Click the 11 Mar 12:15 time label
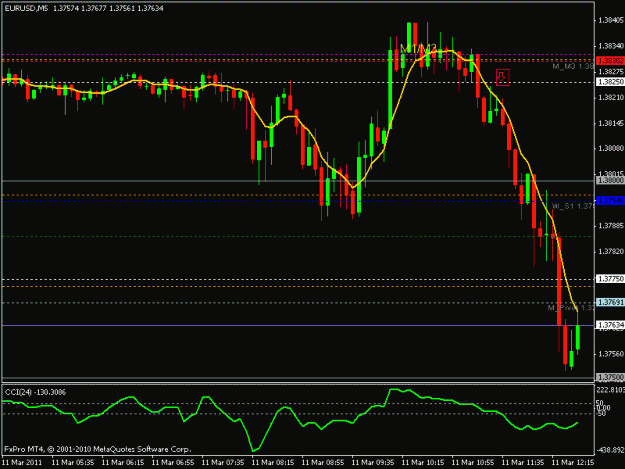625x469 pixels. click(x=573, y=463)
